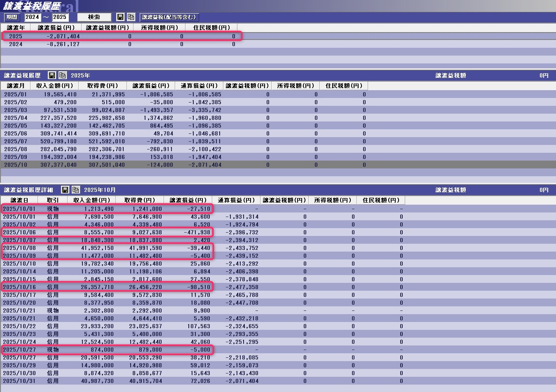Viewport: 556px width, 392px height.
Task: Click the start year field showing 2024
Action: click(32, 17)
